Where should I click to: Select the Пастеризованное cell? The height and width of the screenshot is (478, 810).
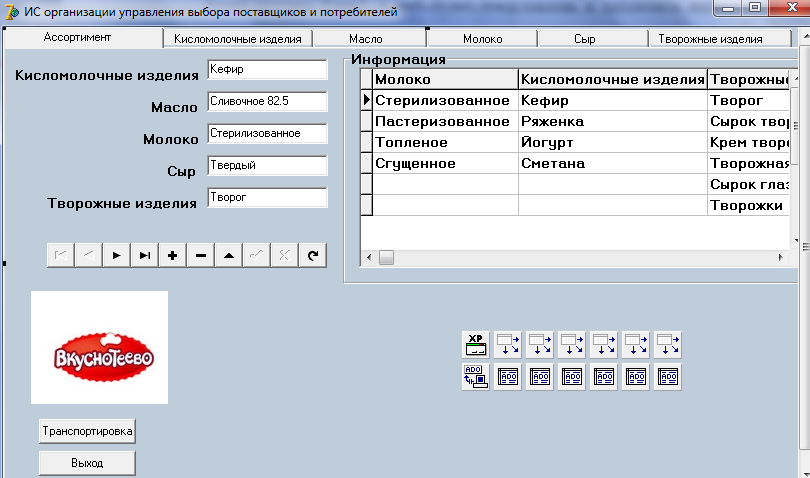click(445, 121)
